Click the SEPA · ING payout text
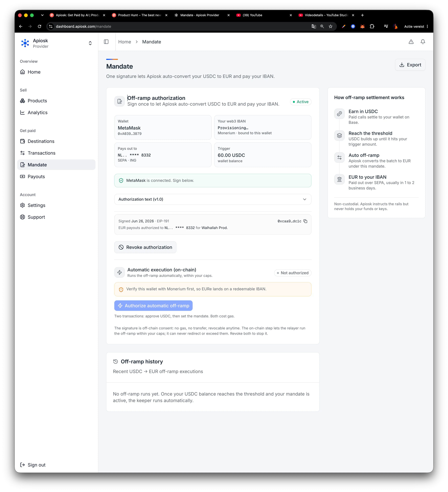Image resolution: width=448 pixels, height=492 pixels. tap(127, 160)
